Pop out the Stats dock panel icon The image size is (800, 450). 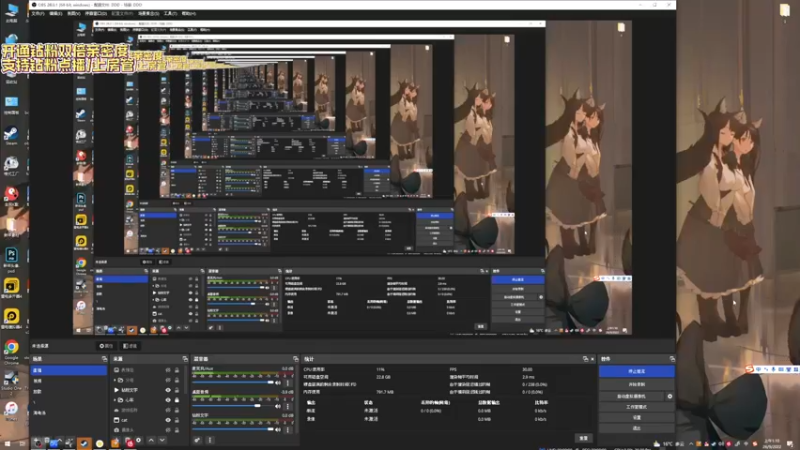pyautogui.click(x=585, y=359)
